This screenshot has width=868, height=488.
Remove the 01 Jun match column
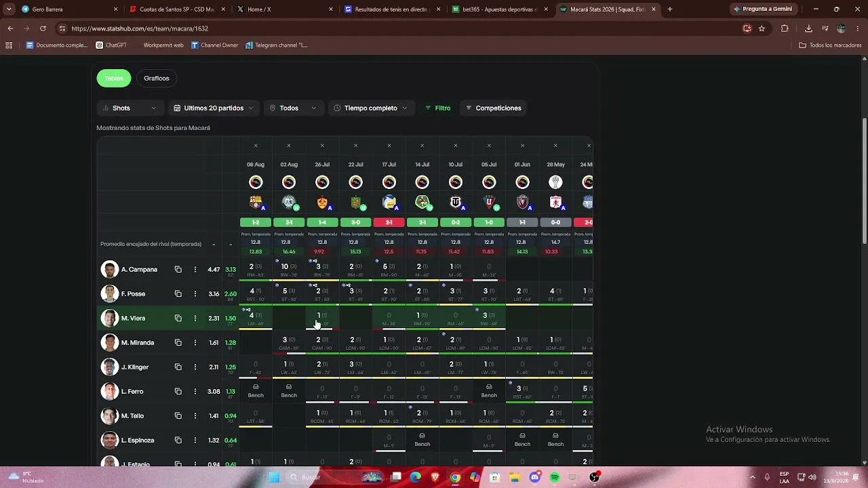click(x=522, y=146)
